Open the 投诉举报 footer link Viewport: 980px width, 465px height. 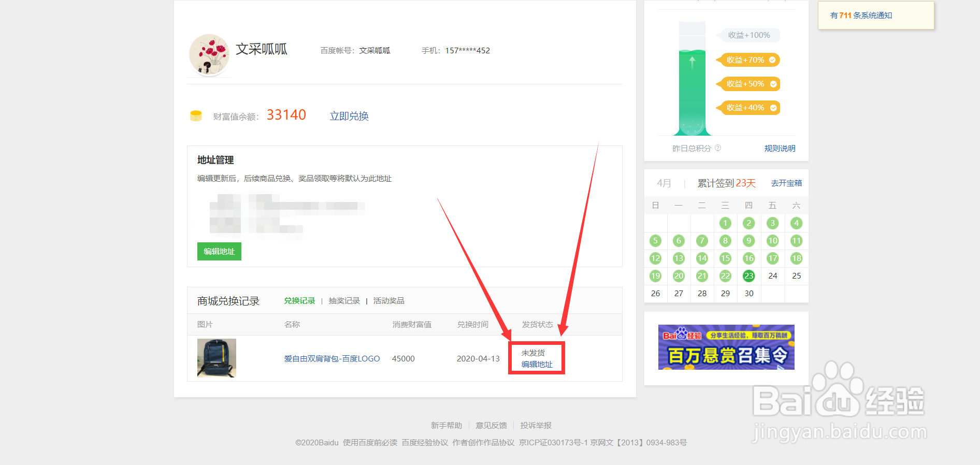click(536, 426)
